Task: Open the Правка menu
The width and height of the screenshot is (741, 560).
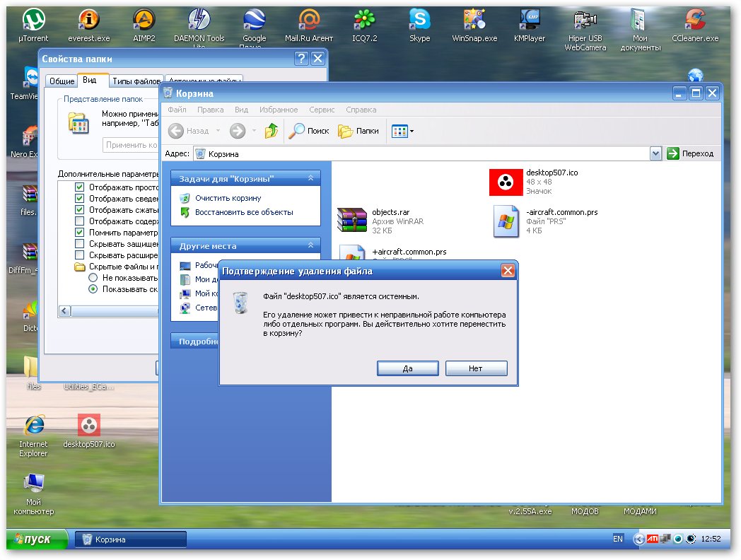Action: click(x=210, y=110)
